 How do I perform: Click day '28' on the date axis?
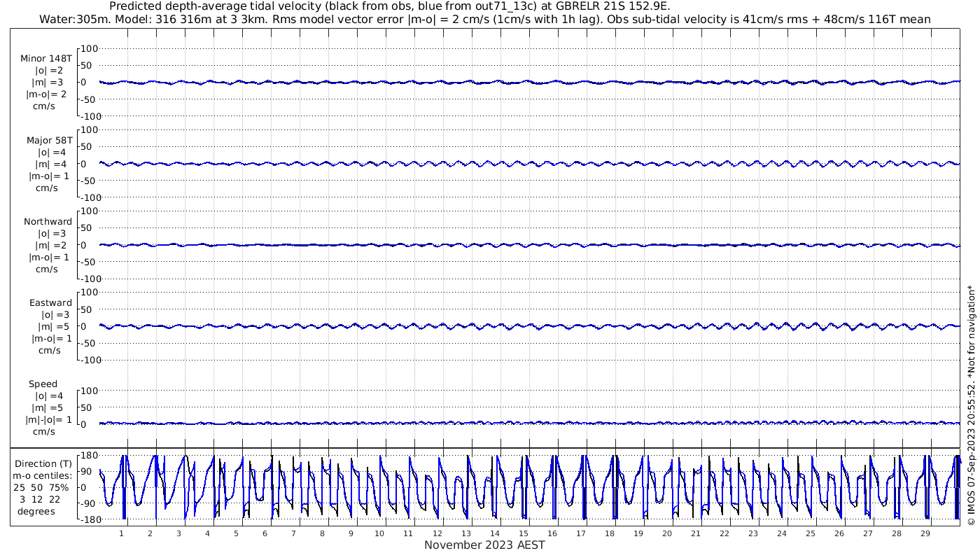click(896, 533)
